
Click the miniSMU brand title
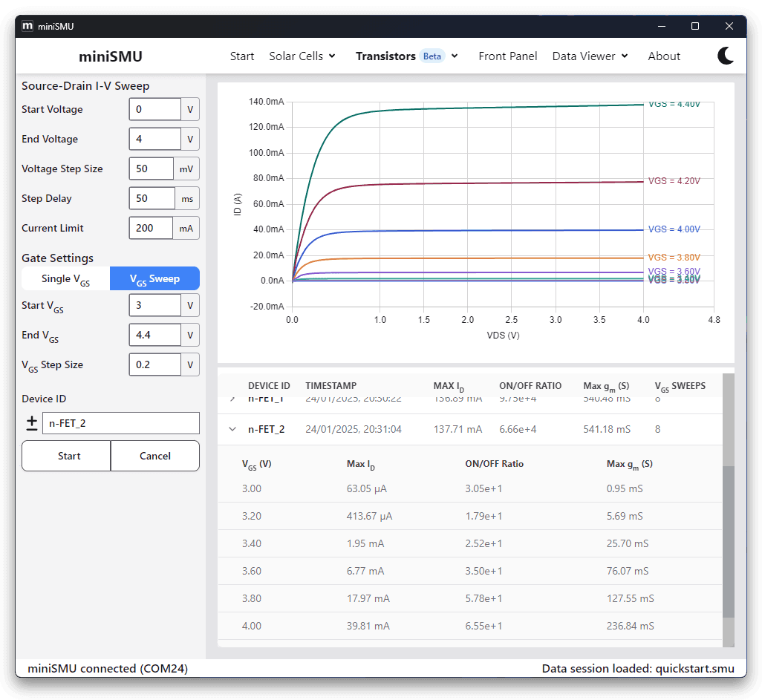[111, 56]
